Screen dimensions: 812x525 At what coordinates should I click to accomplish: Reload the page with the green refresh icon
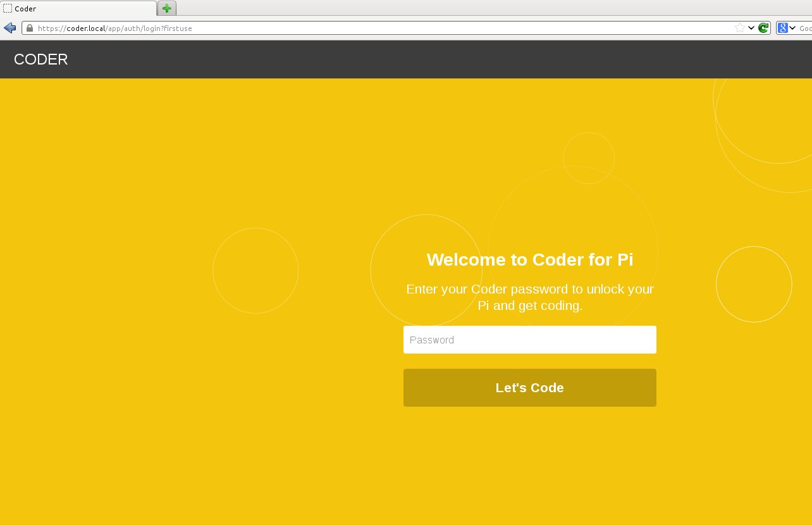pyautogui.click(x=763, y=28)
